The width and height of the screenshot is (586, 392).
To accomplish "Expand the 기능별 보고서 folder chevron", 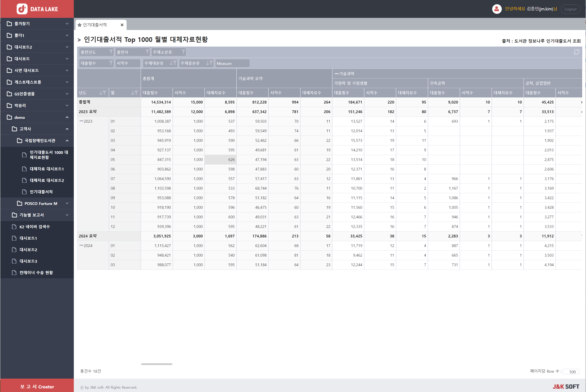I will click(x=67, y=215).
